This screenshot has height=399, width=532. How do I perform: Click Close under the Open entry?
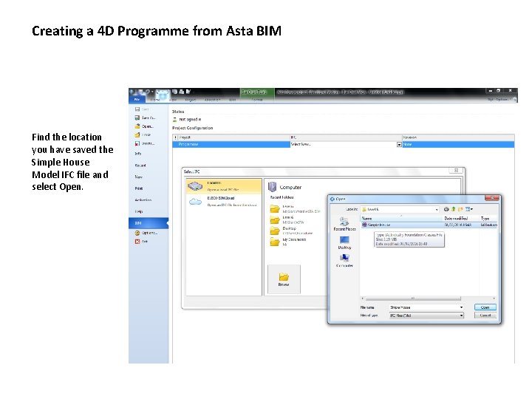tap(143, 134)
